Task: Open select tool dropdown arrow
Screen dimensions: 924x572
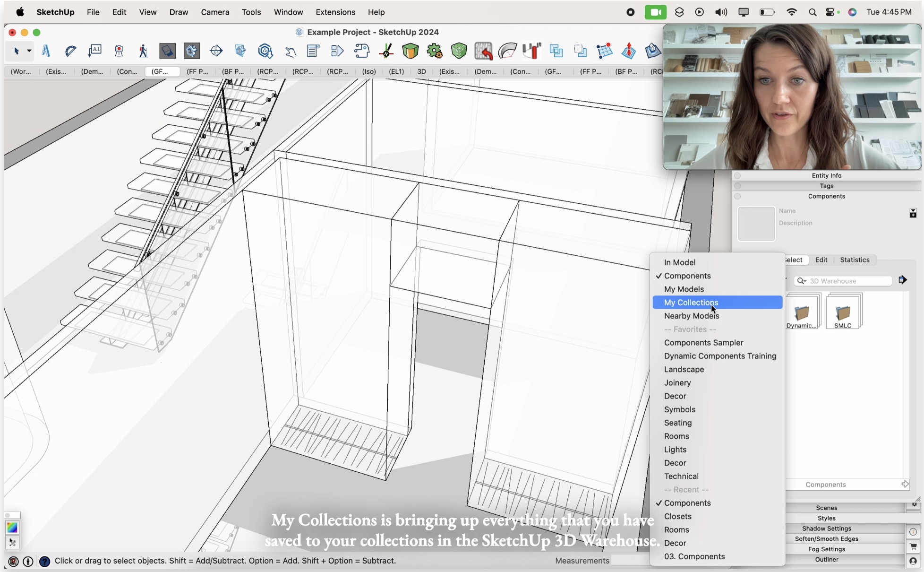Action: click(29, 51)
